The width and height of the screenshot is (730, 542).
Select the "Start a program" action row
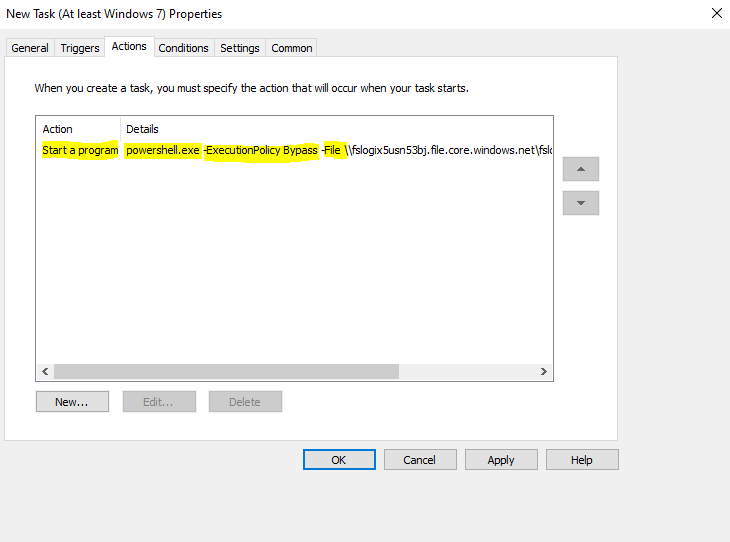pos(80,151)
